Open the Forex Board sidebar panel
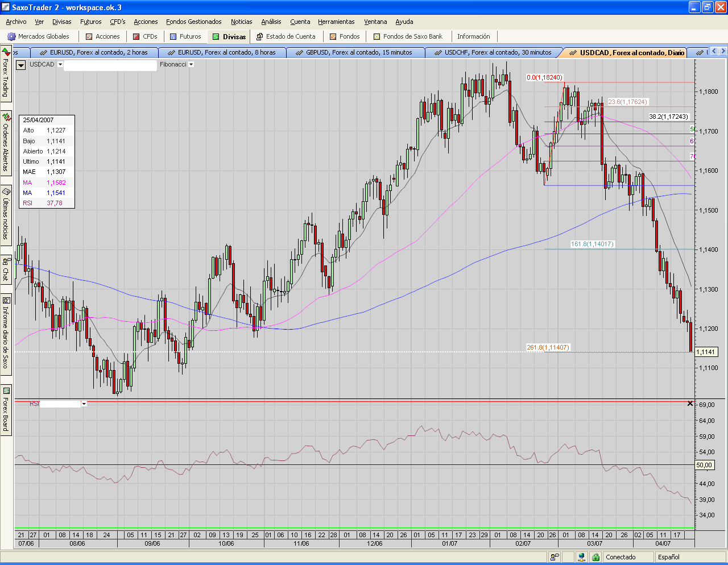 (6, 409)
